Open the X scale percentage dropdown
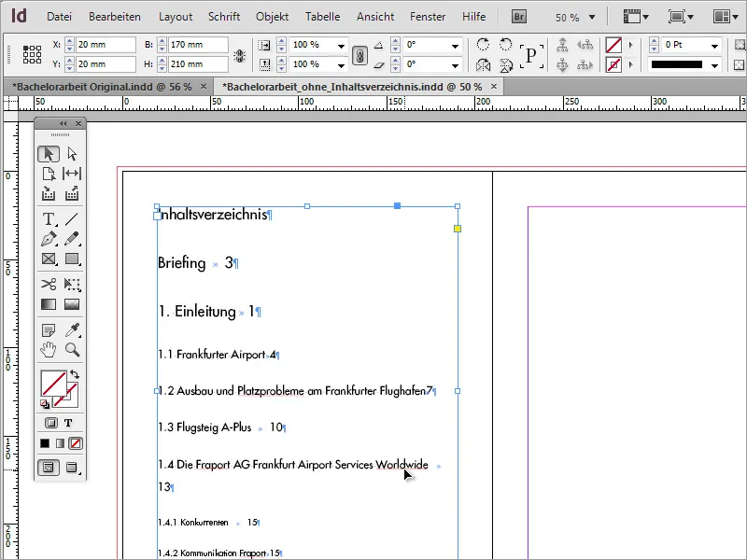This screenshot has width=747, height=560. [x=341, y=46]
